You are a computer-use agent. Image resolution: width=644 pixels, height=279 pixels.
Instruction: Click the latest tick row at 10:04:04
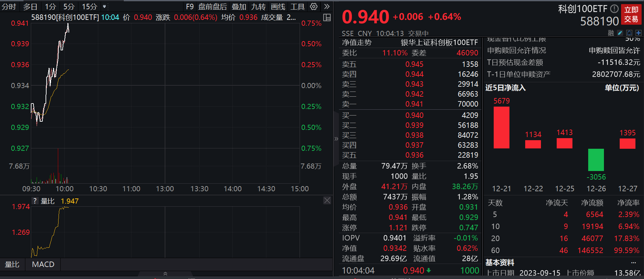(x=411, y=270)
